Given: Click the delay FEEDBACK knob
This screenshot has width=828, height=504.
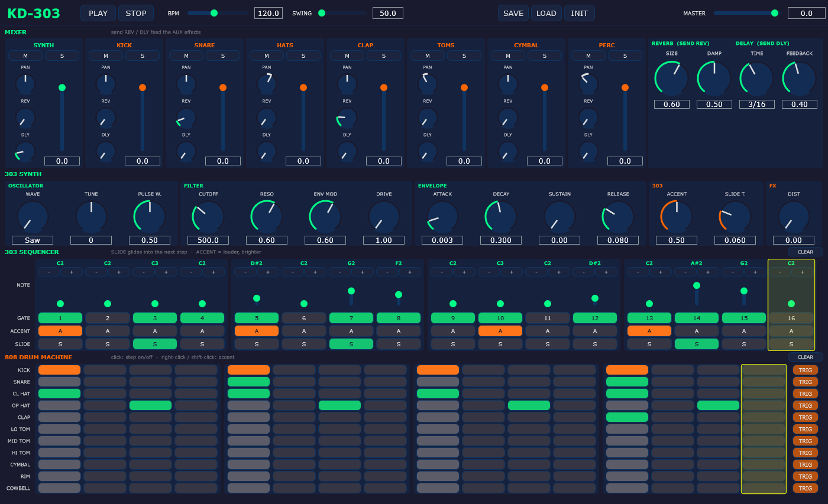Looking at the screenshot, I should click(x=800, y=78).
